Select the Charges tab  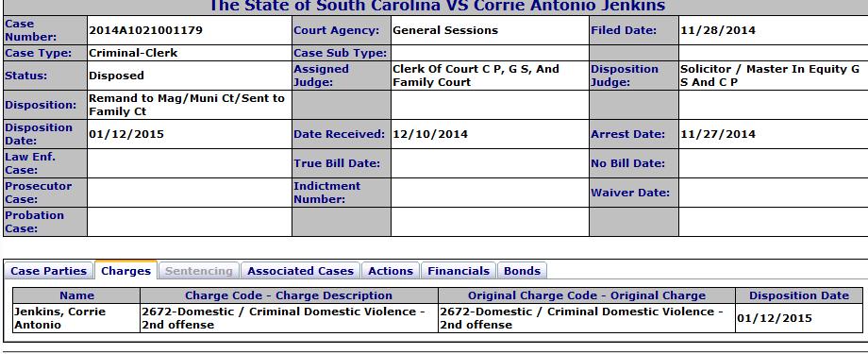(125, 271)
